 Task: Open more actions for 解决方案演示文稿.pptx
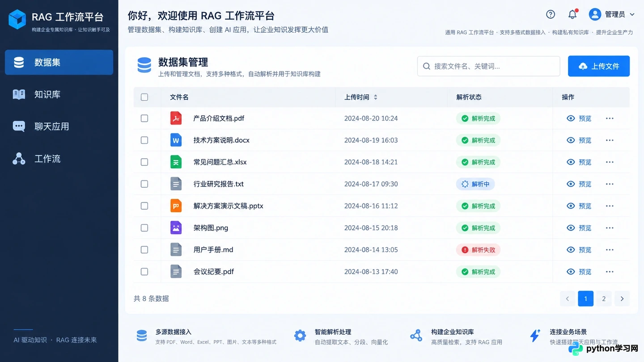coord(610,206)
